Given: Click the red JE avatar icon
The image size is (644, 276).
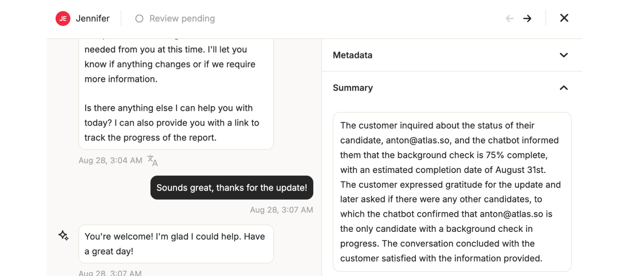Looking at the screenshot, I should 63,18.
